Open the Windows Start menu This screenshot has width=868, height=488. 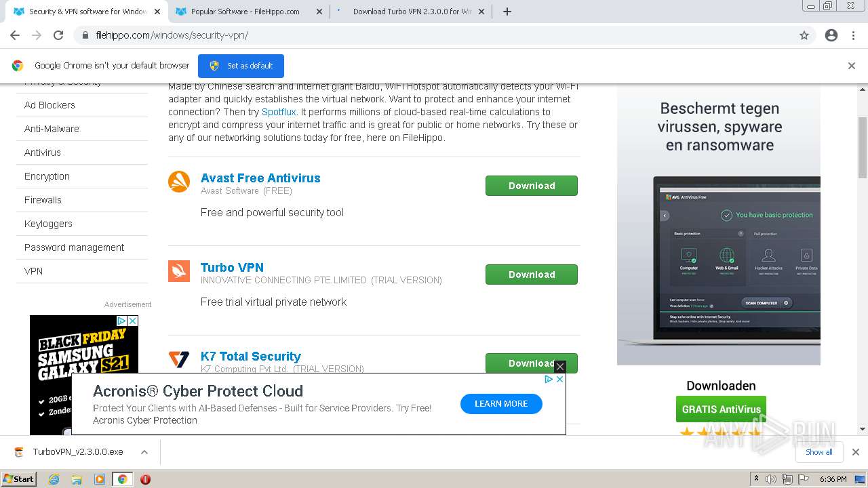[x=18, y=479]
